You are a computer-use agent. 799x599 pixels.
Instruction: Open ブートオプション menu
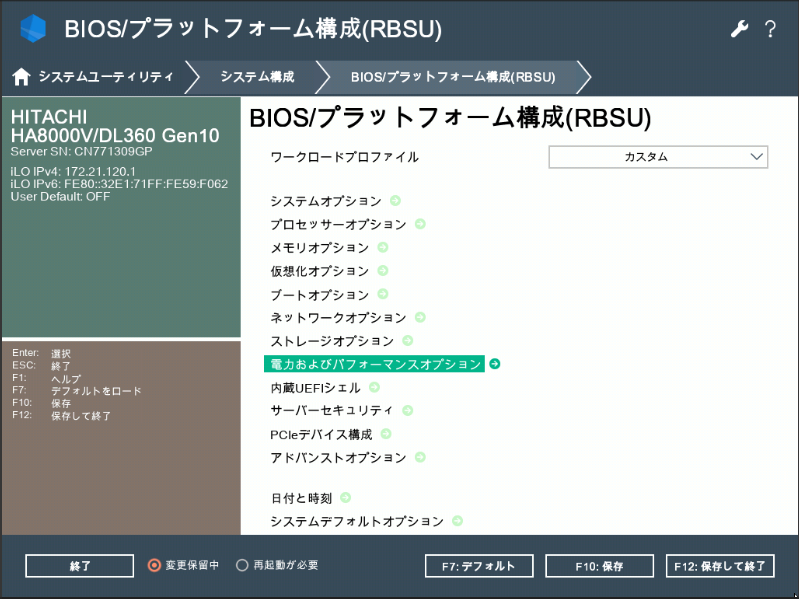pos(319,294)
